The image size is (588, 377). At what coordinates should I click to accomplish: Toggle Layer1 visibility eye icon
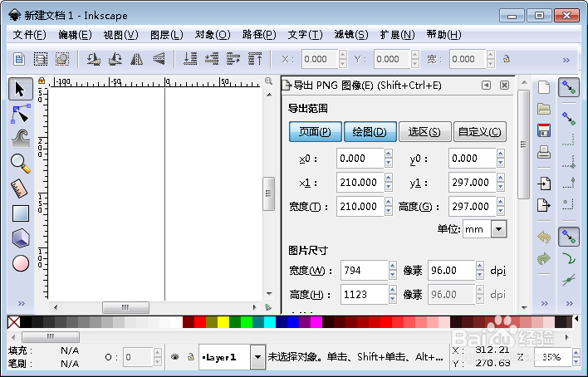tap(174, 357)
